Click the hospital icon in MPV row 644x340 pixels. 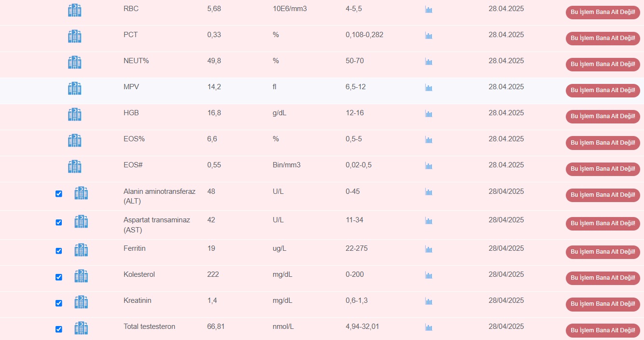click(x=75, y=88)
